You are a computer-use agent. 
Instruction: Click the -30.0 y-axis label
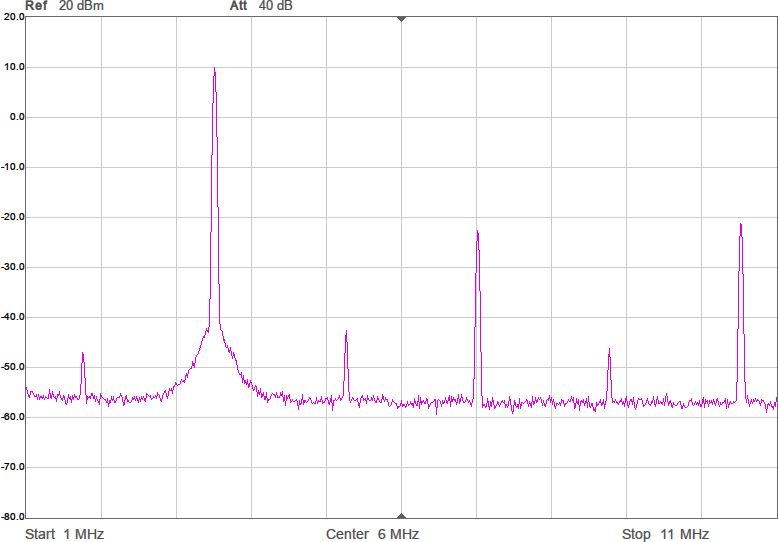13,267
